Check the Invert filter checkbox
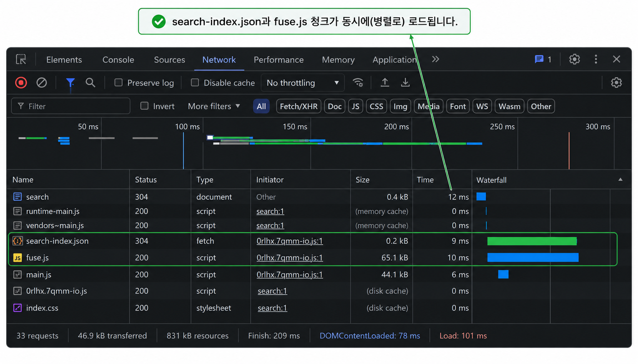 (144, 106)
